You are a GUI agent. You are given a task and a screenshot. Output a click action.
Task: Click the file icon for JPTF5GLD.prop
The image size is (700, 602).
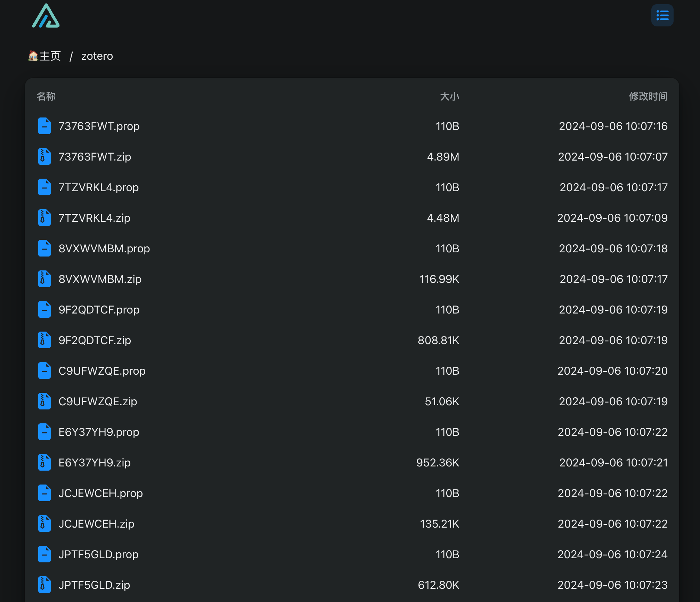pyautogui.click(x=44, y=554)
